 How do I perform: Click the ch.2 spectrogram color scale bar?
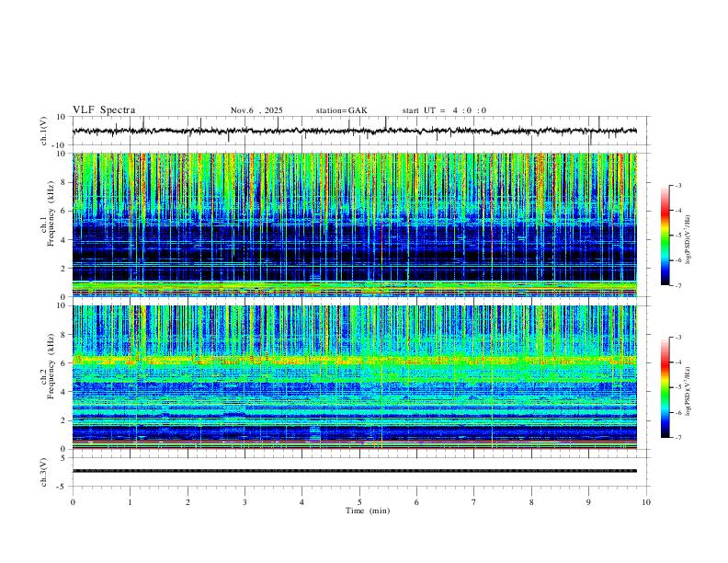(x=665, y=387)
